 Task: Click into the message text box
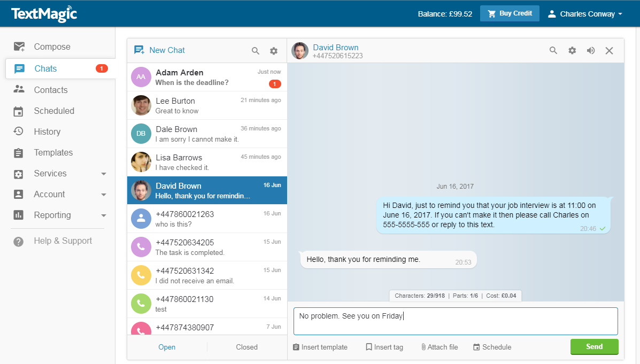tap(456, 321)
